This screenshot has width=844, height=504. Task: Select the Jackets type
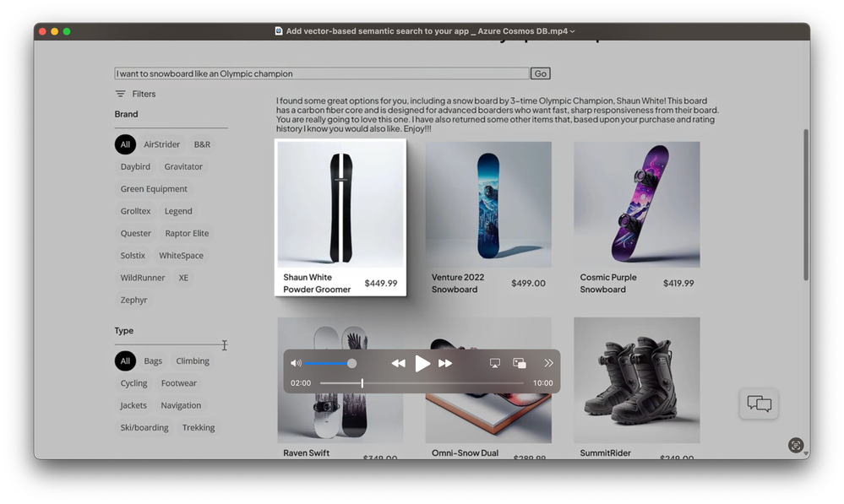click(x=133, y=405)
